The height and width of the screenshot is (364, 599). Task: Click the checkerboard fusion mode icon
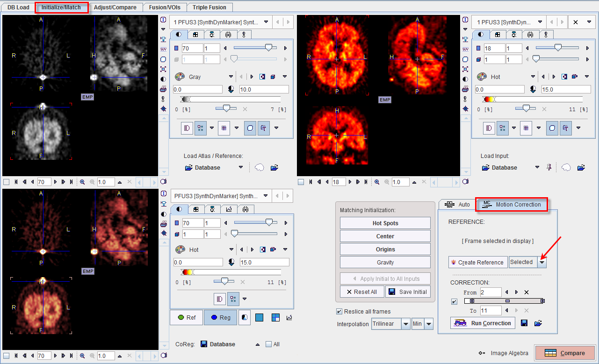[x=275, y=317]
